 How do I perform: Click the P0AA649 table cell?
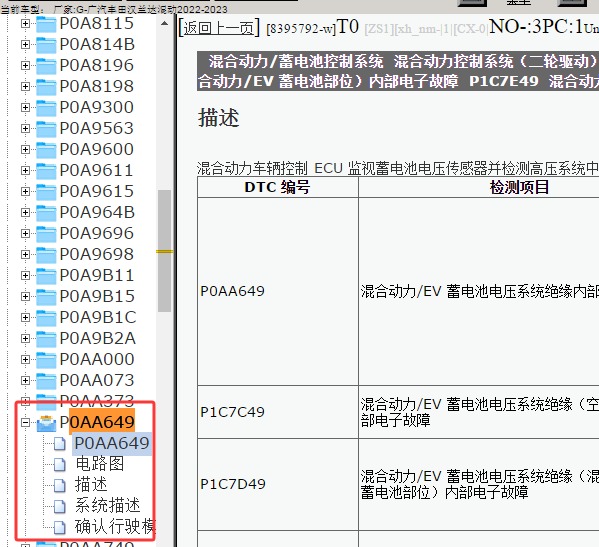point(278,291)
